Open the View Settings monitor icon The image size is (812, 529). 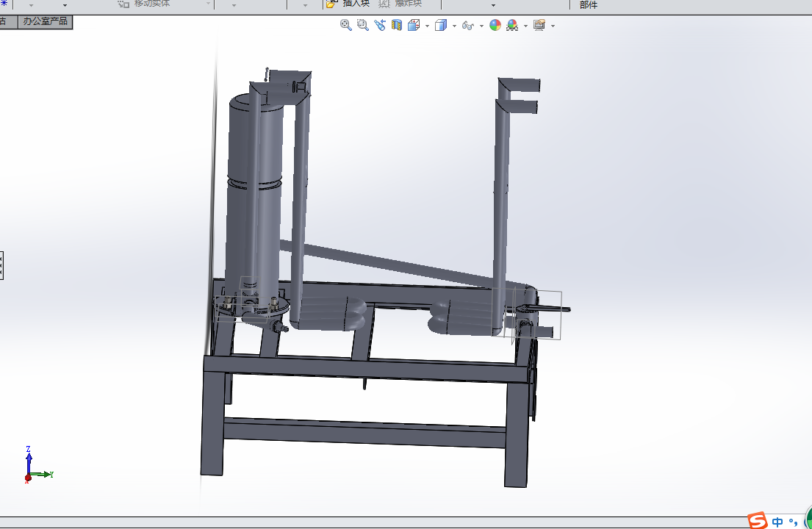[x=539, y=26]
